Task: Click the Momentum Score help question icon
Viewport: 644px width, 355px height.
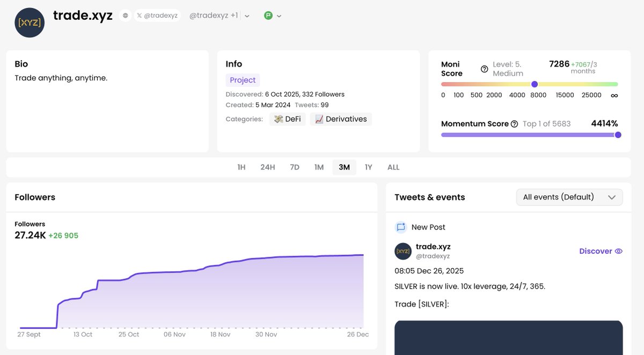Action: tap(514, 124)
